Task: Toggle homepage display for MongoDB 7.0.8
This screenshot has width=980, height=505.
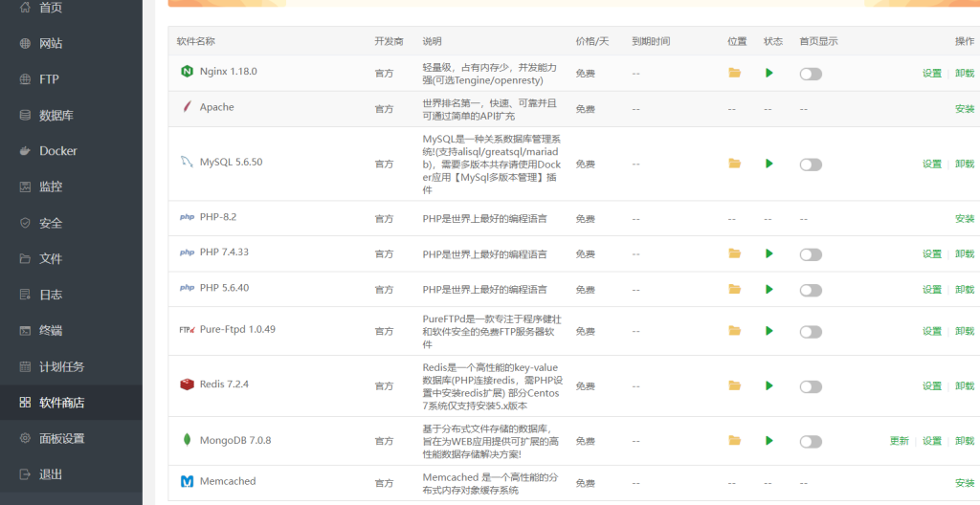Action: [811, 441]
